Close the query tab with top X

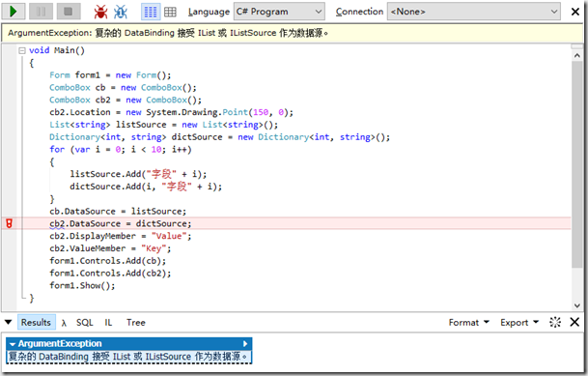(574, 12)
